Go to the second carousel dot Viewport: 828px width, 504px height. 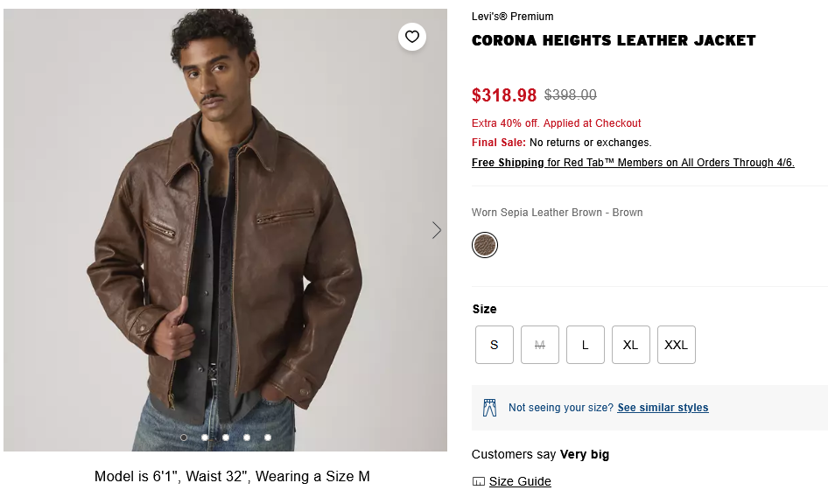point(205,437)
